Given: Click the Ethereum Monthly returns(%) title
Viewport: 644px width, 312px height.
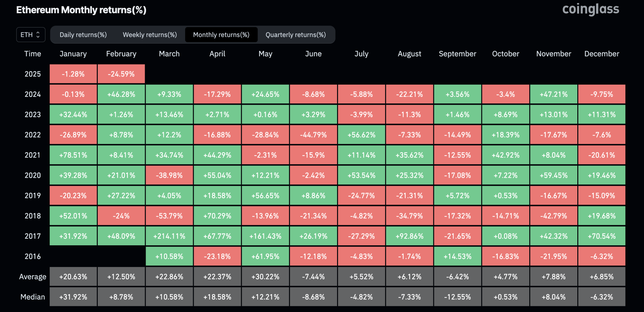Looking at the screenshot, I should pos(81,10).
